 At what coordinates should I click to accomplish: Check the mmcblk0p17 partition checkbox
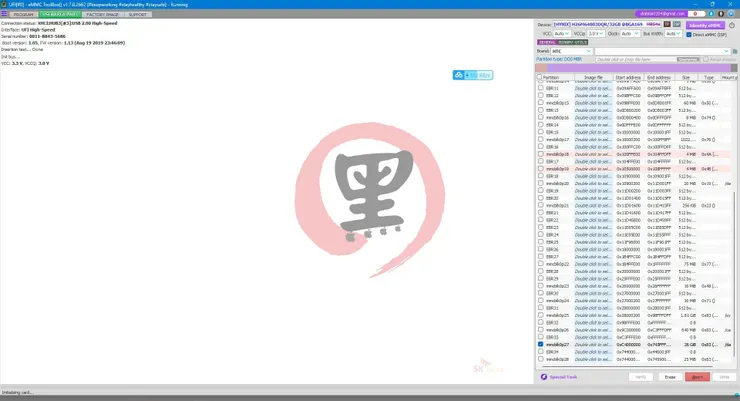pyautogui.click(x=540, y=140)
